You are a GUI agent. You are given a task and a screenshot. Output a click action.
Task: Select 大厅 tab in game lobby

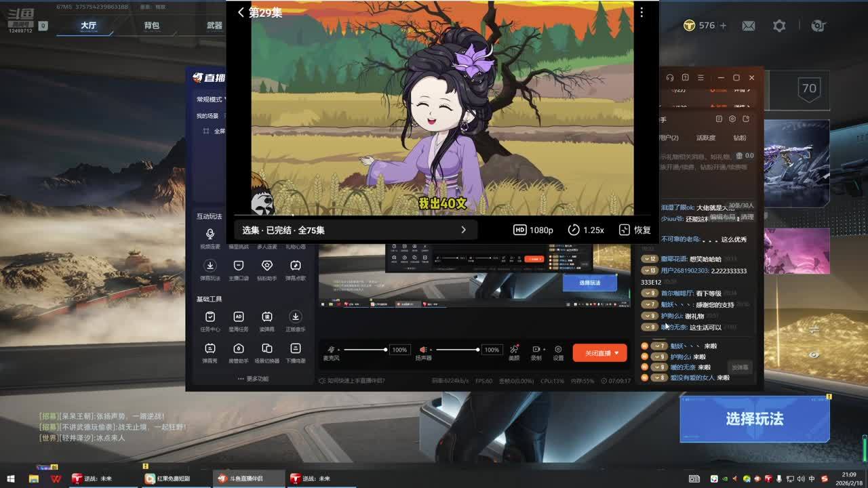coord(89,26)
